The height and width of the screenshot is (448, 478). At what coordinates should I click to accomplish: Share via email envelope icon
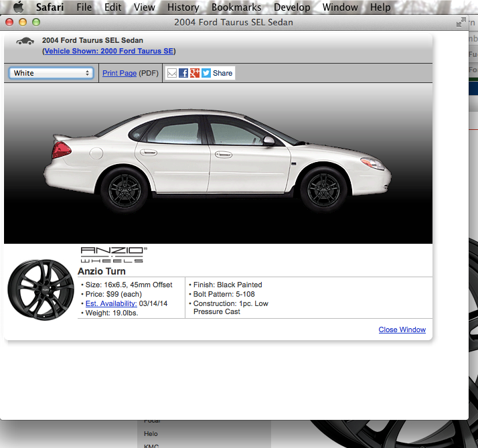(x=172, y=73)
